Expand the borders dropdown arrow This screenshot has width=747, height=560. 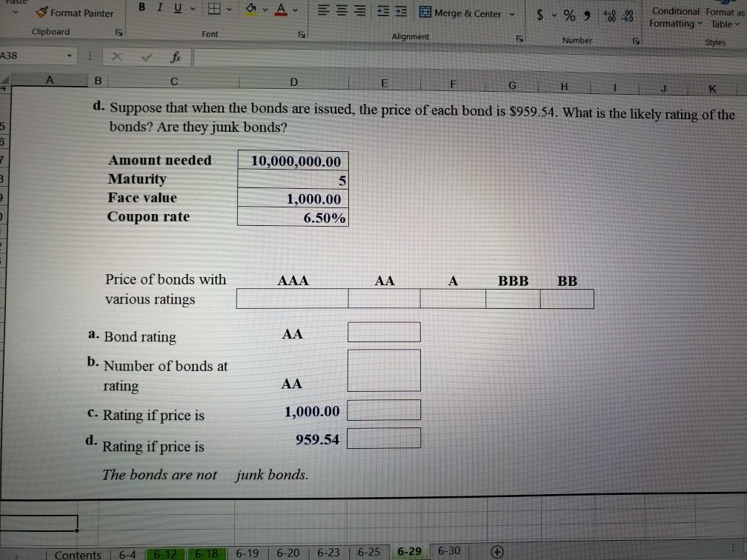229,9
